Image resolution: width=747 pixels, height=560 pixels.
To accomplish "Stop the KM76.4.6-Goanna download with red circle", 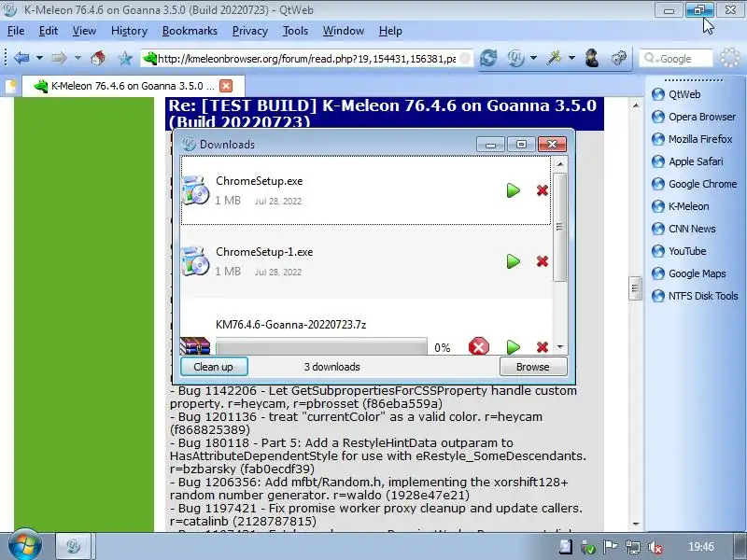I will [479, 346].
